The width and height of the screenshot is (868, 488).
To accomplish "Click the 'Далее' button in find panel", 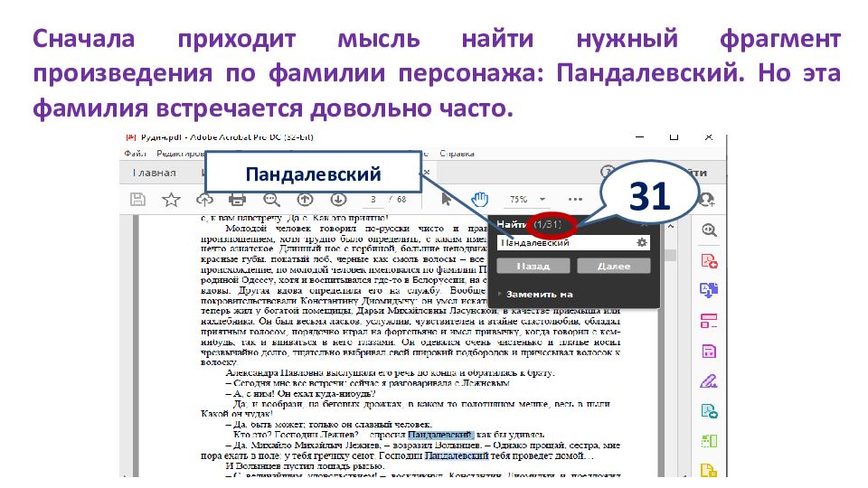I will (x=613, y=266).
